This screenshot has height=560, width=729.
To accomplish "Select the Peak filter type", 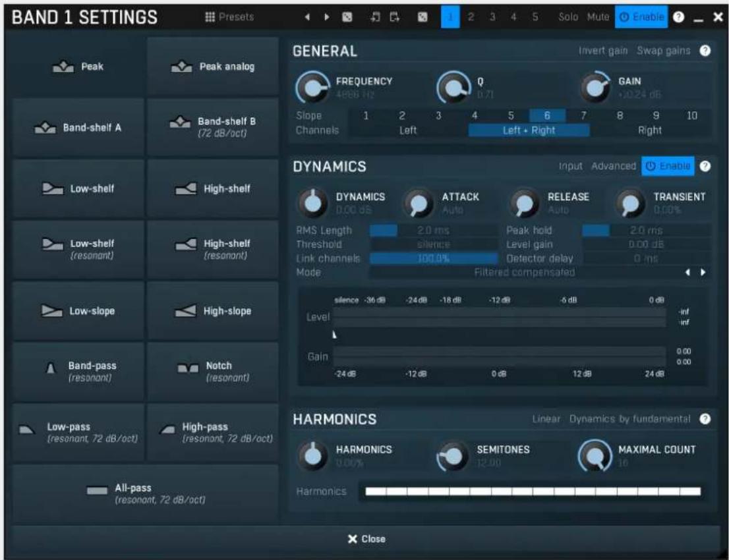I will click(x=78, y=67).
